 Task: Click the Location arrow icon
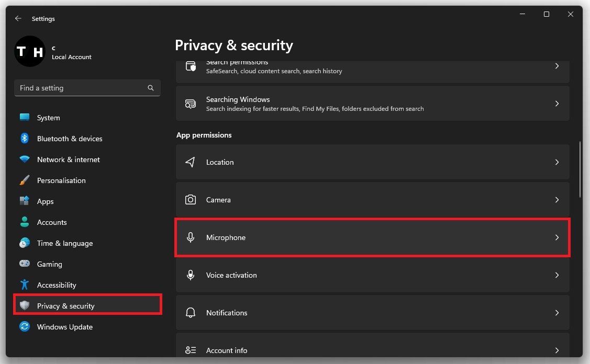[191, 162]
